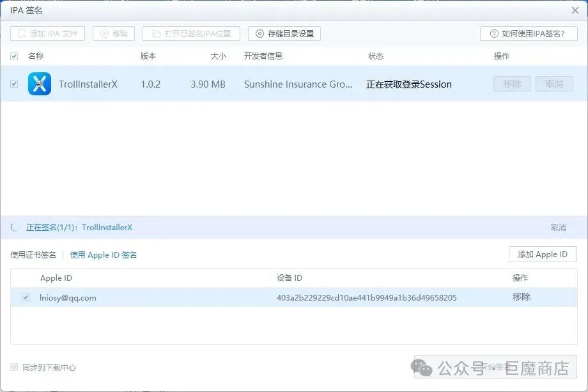Click the Apple ID column header
The height and width of the screenshot is (392, 588).
[x=56, y=278]
